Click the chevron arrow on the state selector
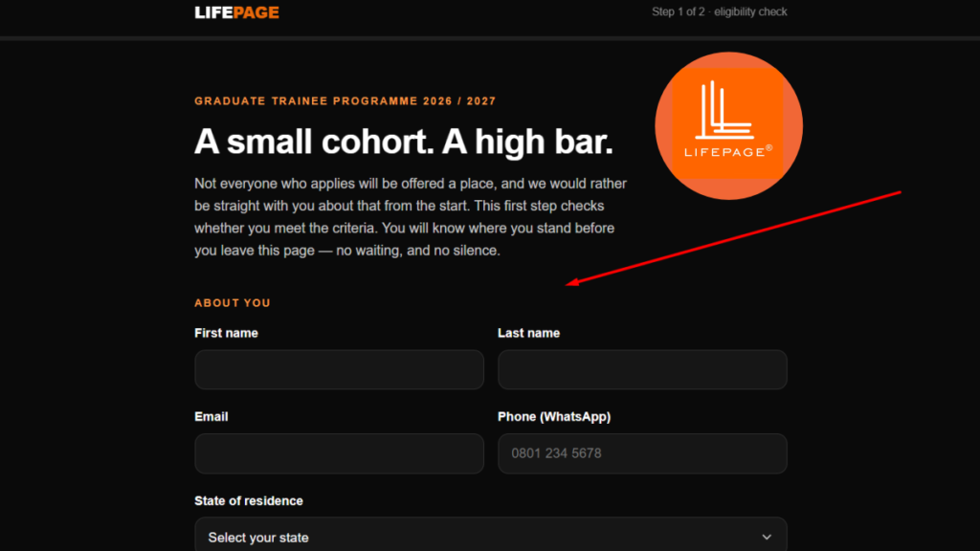This screenshot has width=980, height=551. (x=767, y=538)
